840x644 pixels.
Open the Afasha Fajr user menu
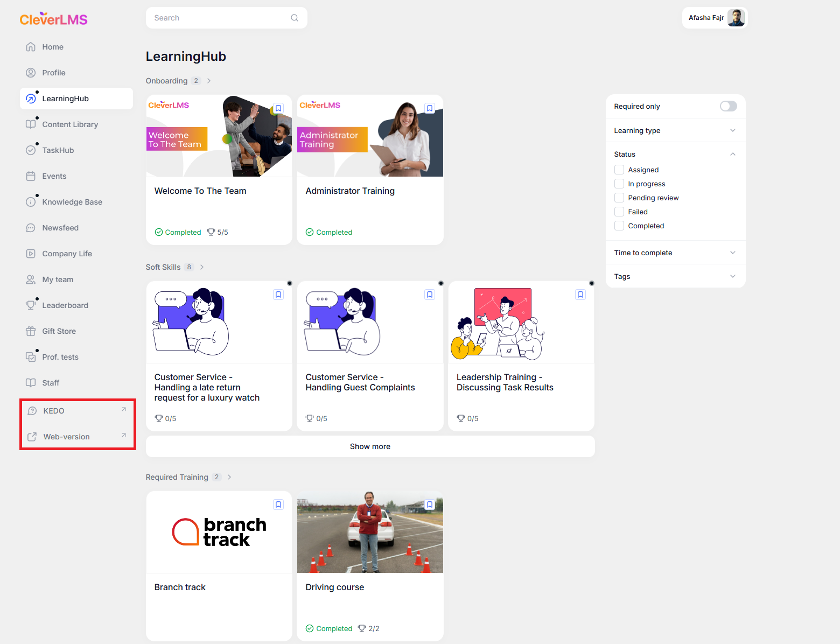pyautogui.click(x=715, y=18)
